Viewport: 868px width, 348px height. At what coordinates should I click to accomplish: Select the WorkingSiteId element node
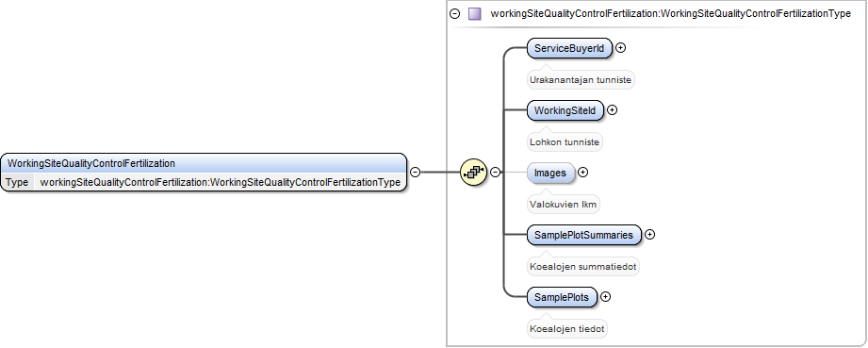(565, 110)
